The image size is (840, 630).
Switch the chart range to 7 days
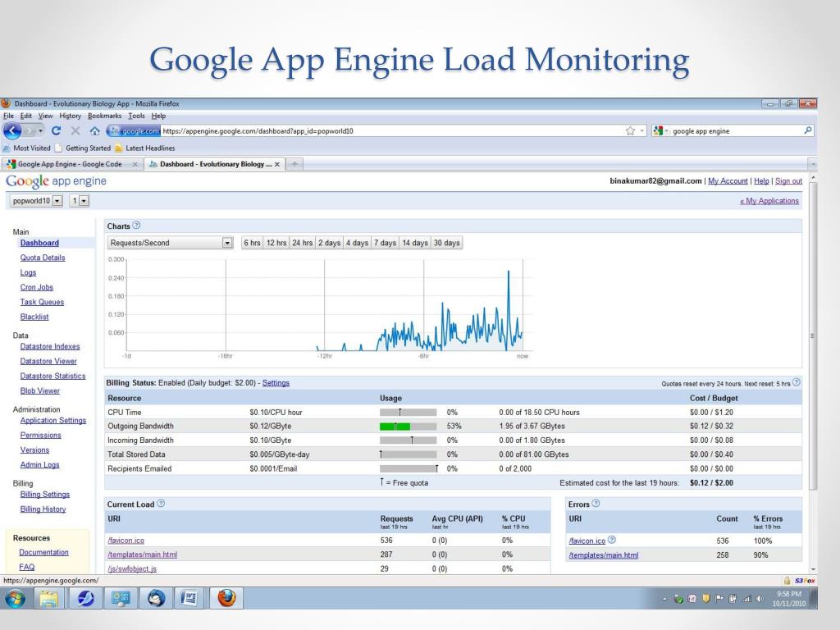pos(385,243)
